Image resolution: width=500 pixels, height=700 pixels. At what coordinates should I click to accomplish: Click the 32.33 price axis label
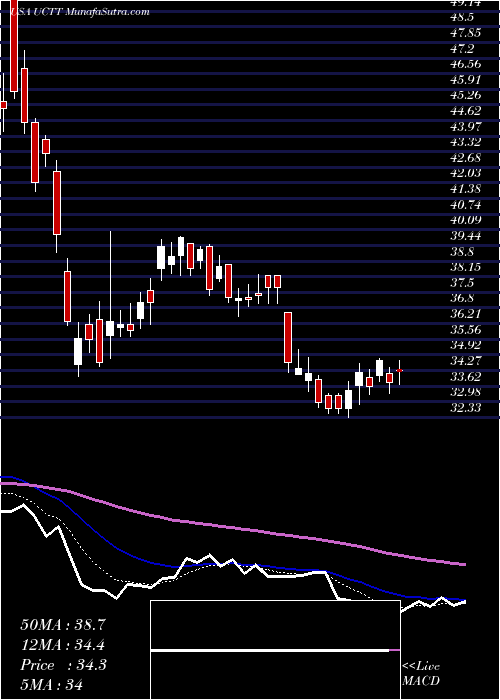coord(466,408)
